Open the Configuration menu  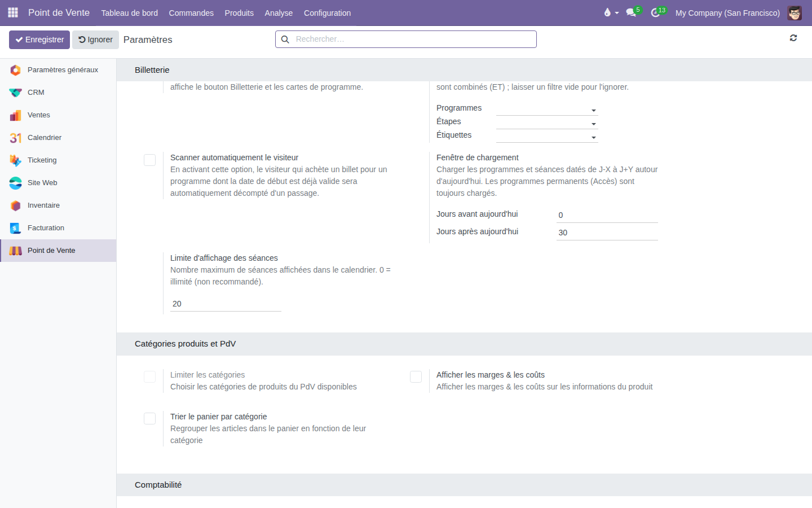327,12
